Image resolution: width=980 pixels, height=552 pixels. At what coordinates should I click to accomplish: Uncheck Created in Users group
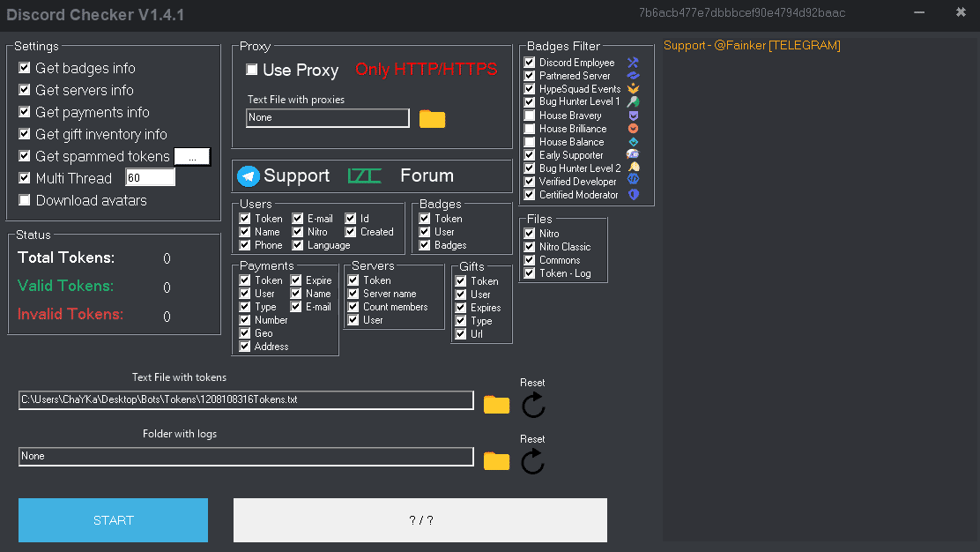(x=351, y=232)
